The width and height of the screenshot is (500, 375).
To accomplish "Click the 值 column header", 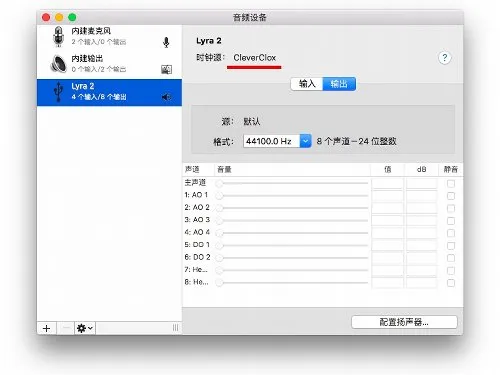I will click(388, 169).
